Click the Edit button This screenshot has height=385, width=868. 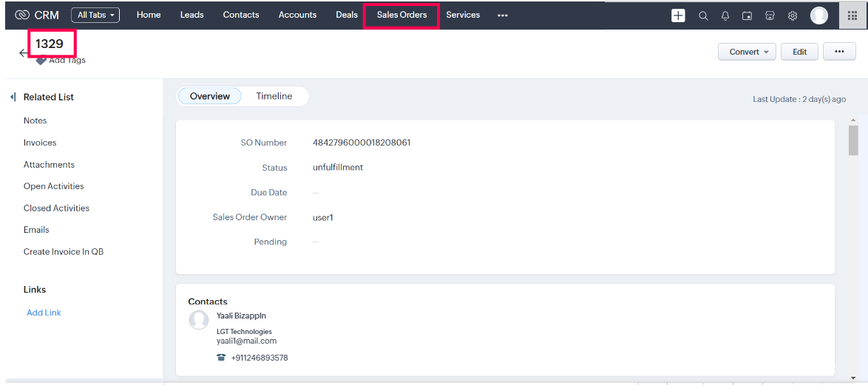799,52
